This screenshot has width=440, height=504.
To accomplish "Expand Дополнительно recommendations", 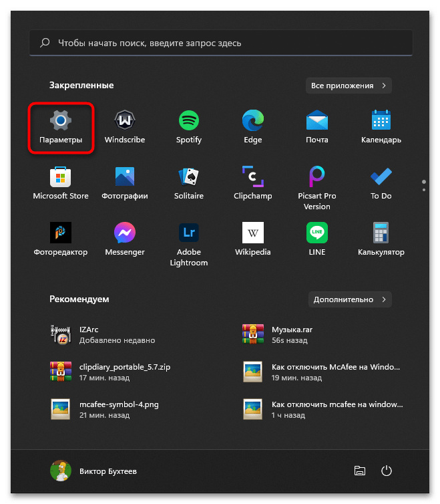I will click(350, 299).
